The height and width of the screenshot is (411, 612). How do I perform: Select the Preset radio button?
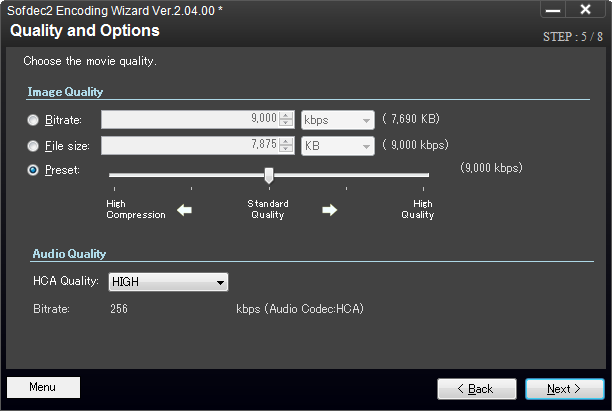[x=34, y=171]
